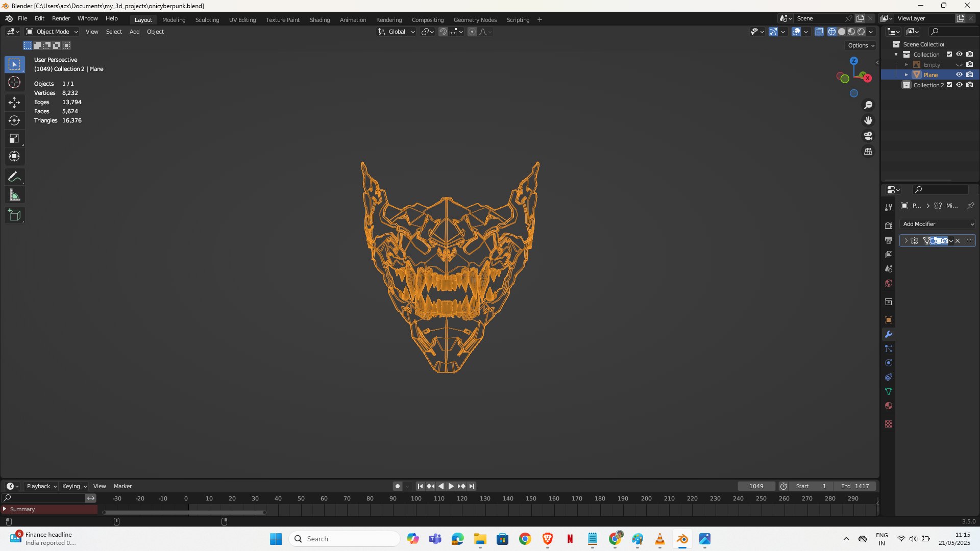Open the Scene properties tab
The height and width of the screenshot is (551, 980).
889,268
